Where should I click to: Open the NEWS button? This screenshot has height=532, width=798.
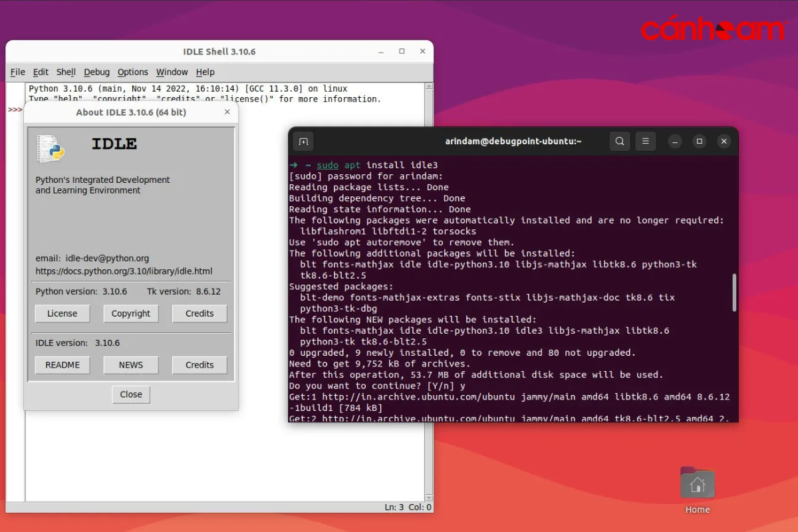tap(131, 365)
